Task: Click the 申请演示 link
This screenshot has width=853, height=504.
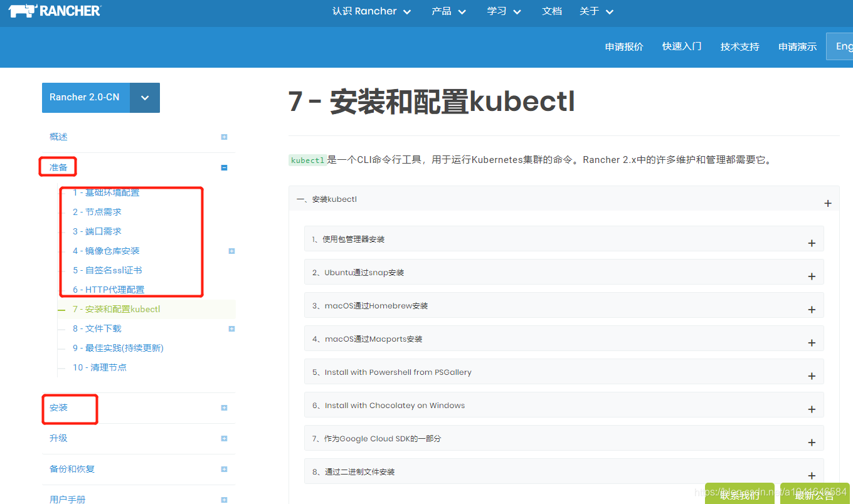Action: click(797, 46)
